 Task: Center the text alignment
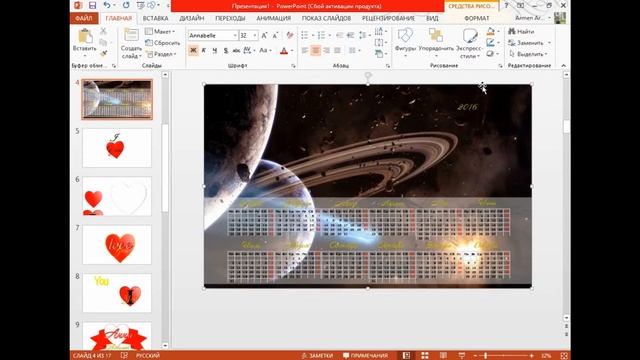pos(316,51)
